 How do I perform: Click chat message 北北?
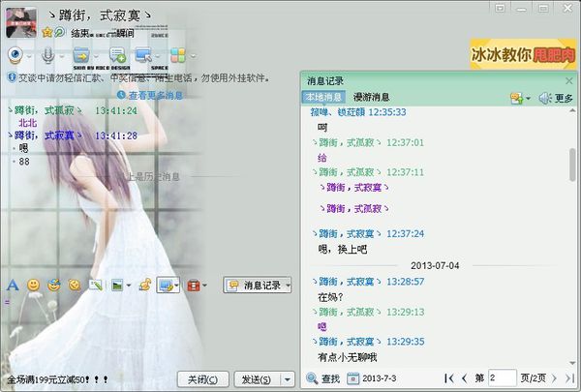pyautogui.click(x=28, y=123)
